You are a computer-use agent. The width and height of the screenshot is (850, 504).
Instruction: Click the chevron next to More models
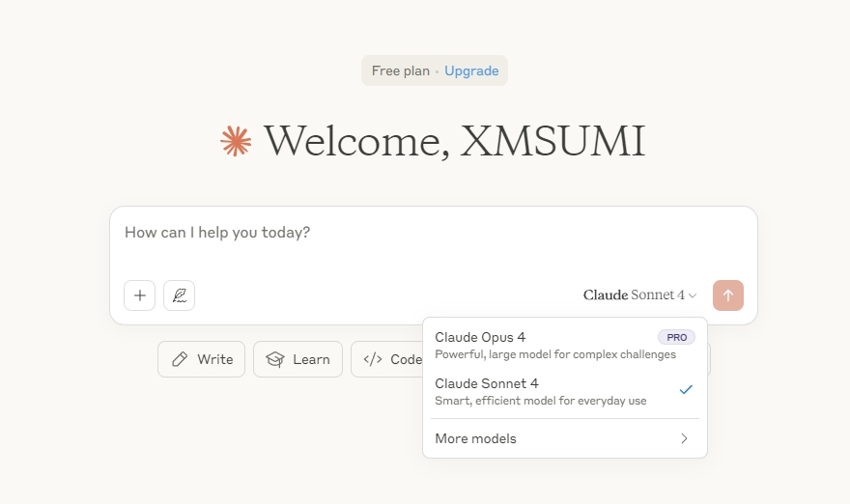[x=684, y=438]
